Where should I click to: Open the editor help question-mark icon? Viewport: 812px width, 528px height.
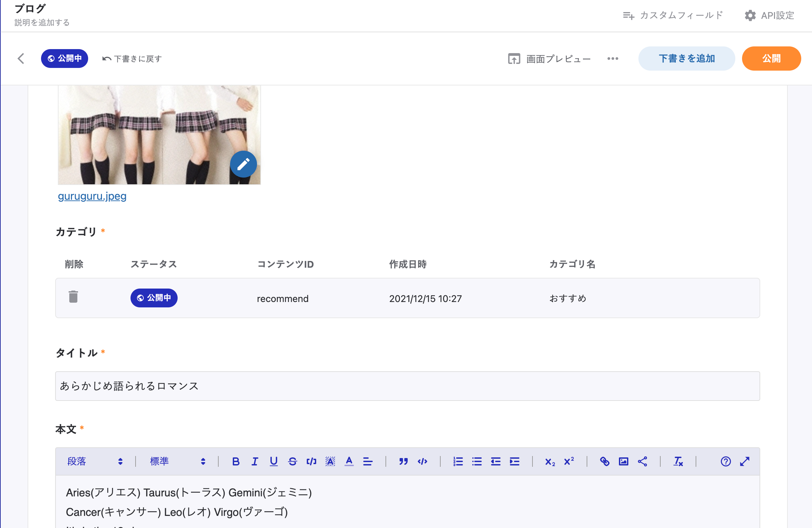(x=725, y=461)
